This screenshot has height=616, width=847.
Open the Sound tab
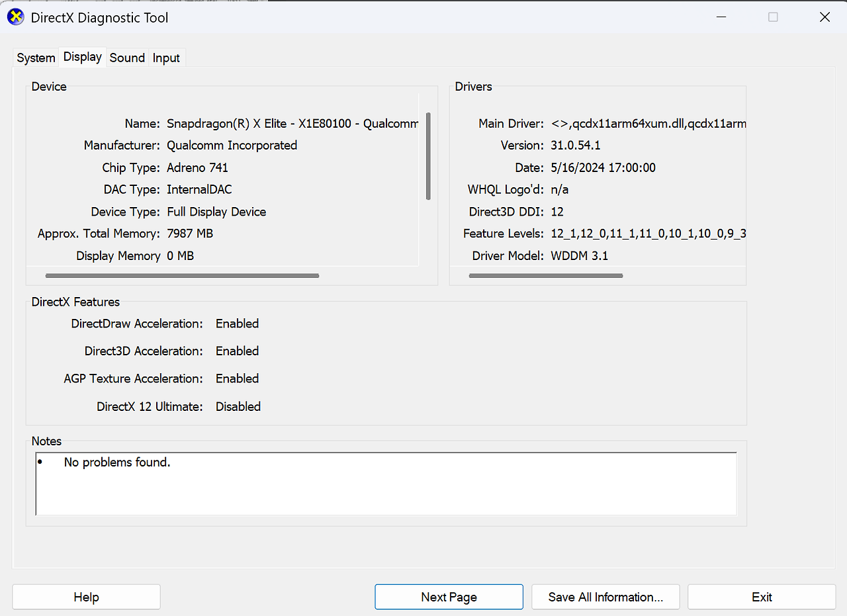click(127, 58)
